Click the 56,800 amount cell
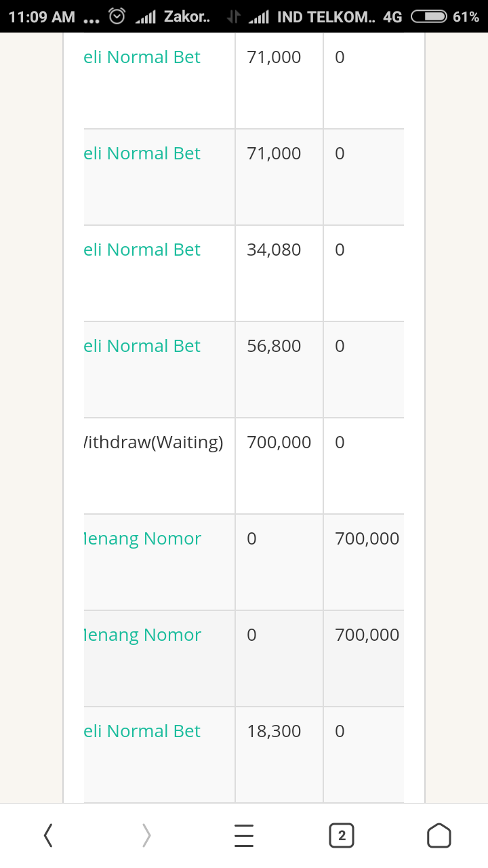The image size is (488, 868). click(274, 346)
